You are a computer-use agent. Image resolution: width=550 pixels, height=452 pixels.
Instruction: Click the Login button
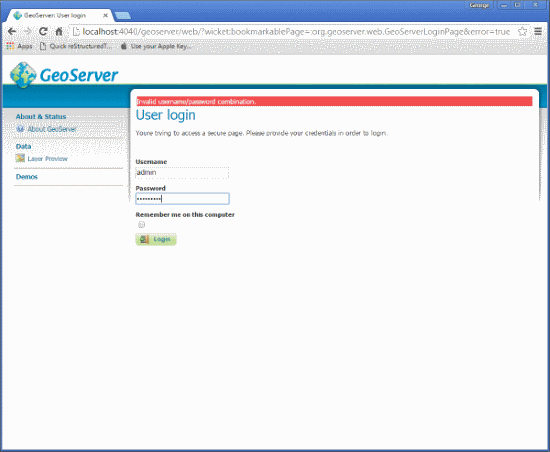[156, 240]
